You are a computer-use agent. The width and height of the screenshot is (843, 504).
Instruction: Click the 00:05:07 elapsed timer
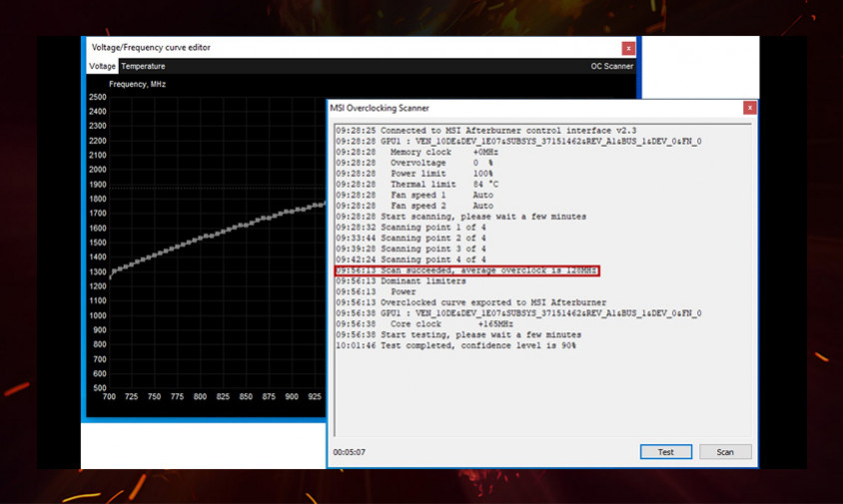pyautogui.click(x=349, y=453)
